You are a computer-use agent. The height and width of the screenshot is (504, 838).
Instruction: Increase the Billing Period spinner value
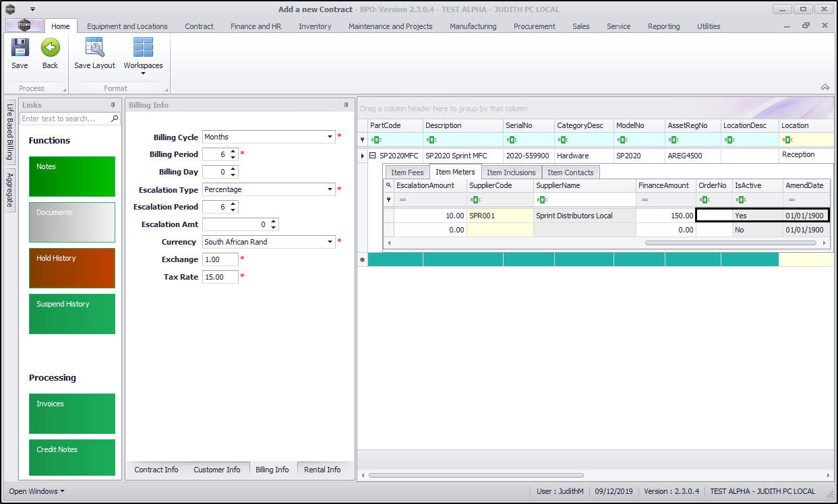click(x=233, y=152)
